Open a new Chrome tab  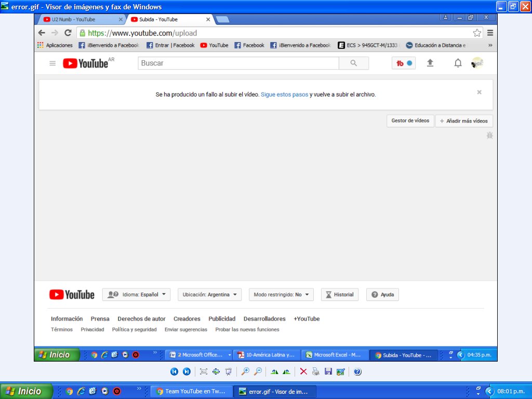[x=222, y=20]
